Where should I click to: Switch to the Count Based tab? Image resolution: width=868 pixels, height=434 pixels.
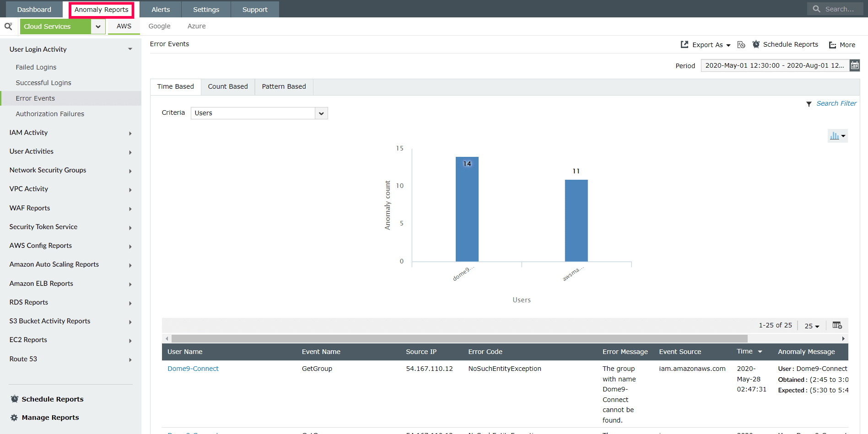[227, 86]
